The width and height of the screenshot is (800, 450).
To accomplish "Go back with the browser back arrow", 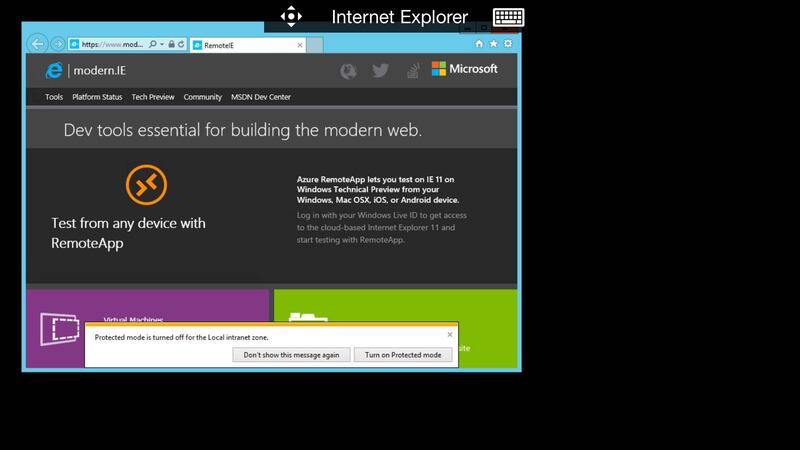I will 37,44.
